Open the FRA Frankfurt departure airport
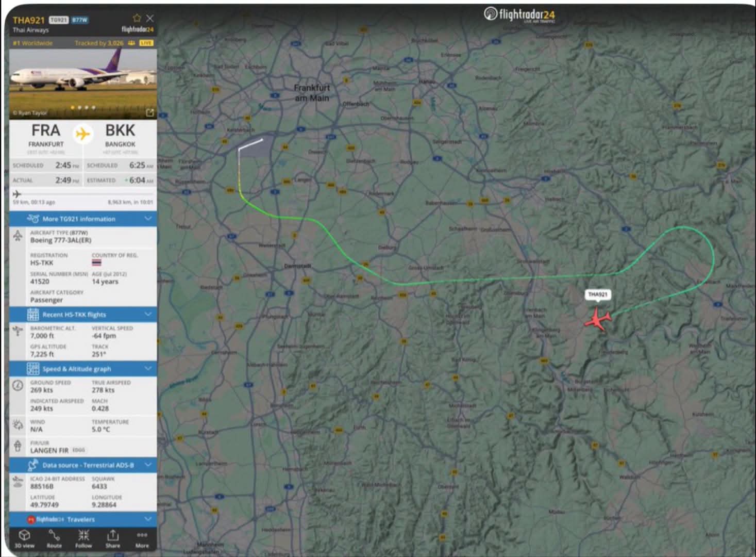 click(x=46, y=136)
